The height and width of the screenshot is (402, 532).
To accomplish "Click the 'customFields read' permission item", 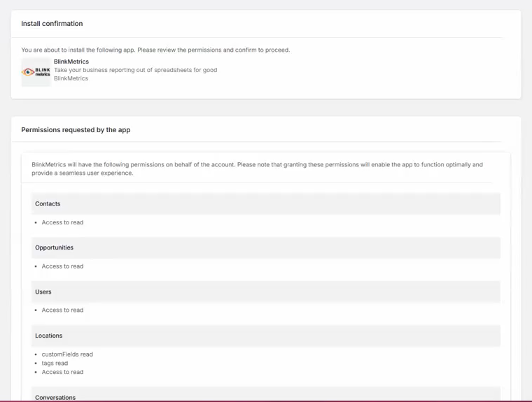I will (x=67, y=354).
